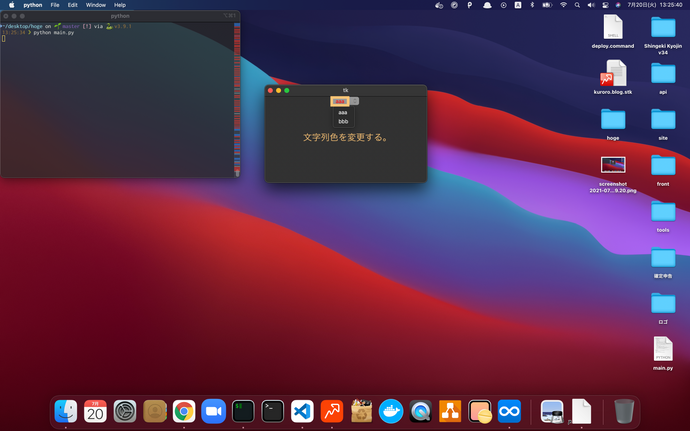Viewport: 690px width, 431px height.
Task: Open the pill-icon app in the Dock
Action: click(x=480, y=411)
